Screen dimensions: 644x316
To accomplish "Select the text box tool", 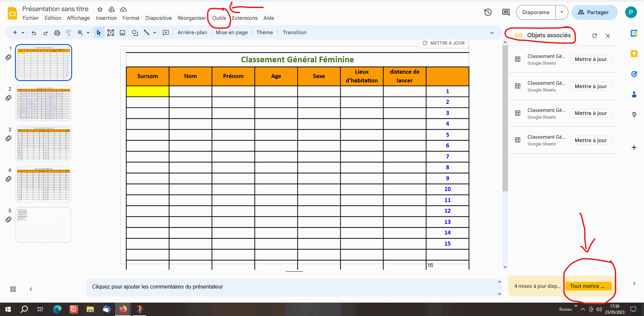I will pyautogui.click(x=110, y=33).
